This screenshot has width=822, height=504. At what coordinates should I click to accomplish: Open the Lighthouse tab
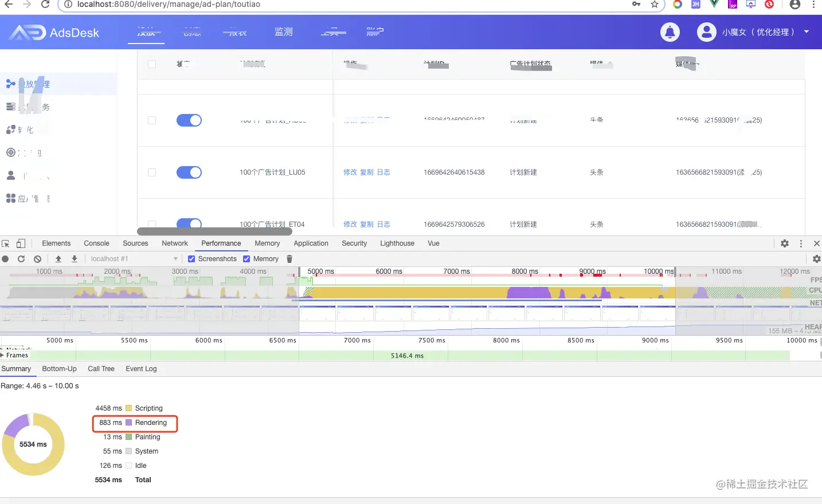click(x=397, y=243)
